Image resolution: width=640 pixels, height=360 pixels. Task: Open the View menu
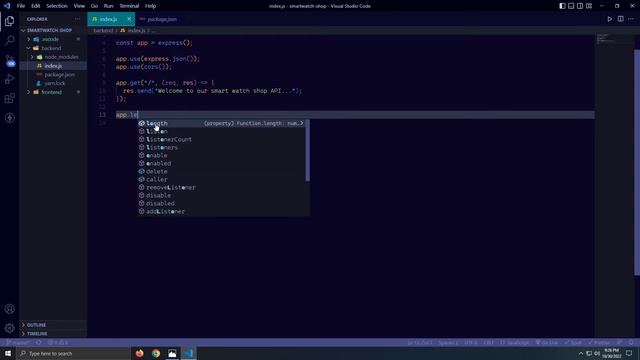pos(79,6)
